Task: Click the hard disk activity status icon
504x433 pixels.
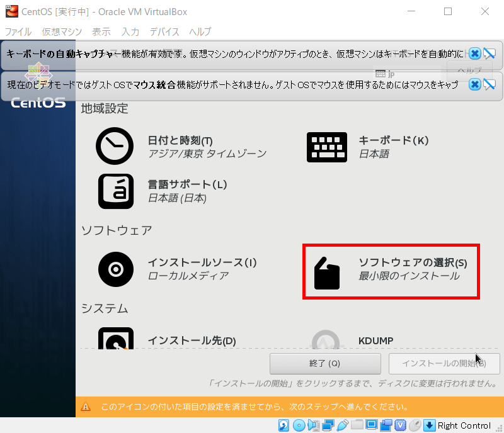Action: tap(283, 425)
